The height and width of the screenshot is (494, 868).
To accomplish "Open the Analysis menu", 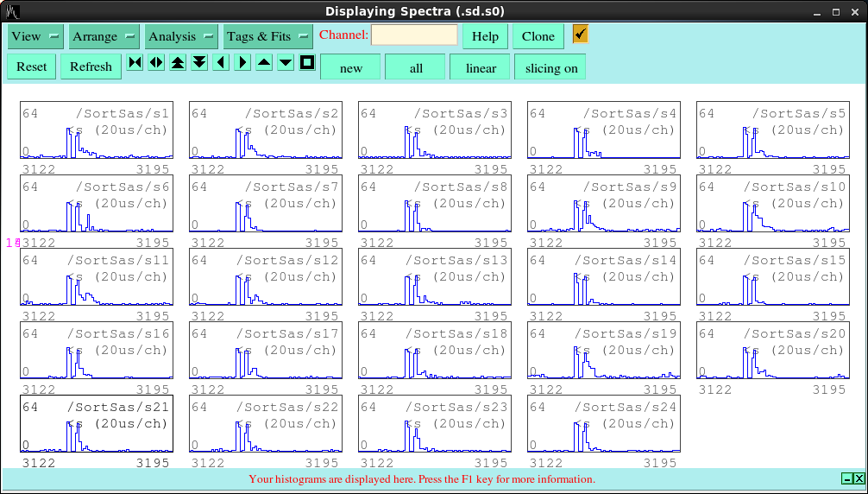I will [x=182, y=36].
